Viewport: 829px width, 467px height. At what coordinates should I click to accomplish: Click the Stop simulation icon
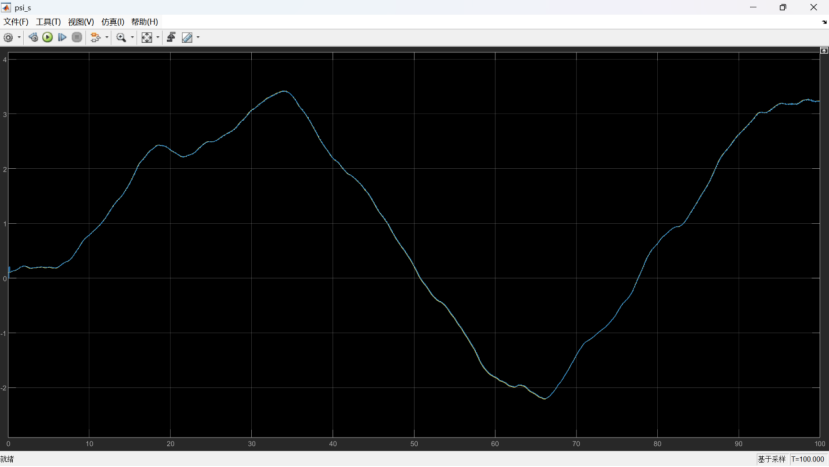click(76, 37)
